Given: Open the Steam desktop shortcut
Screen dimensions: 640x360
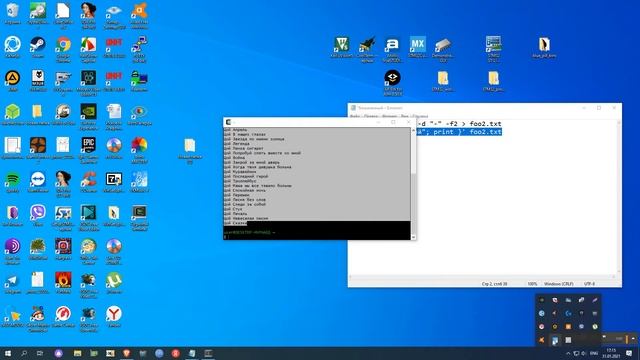Looking at the screenshot, I should click(38, 47).
